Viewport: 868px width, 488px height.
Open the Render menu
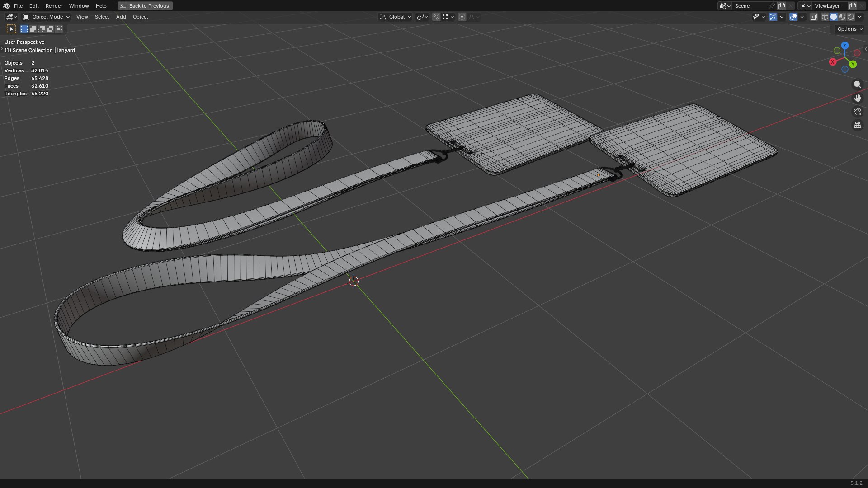point(54,6)
